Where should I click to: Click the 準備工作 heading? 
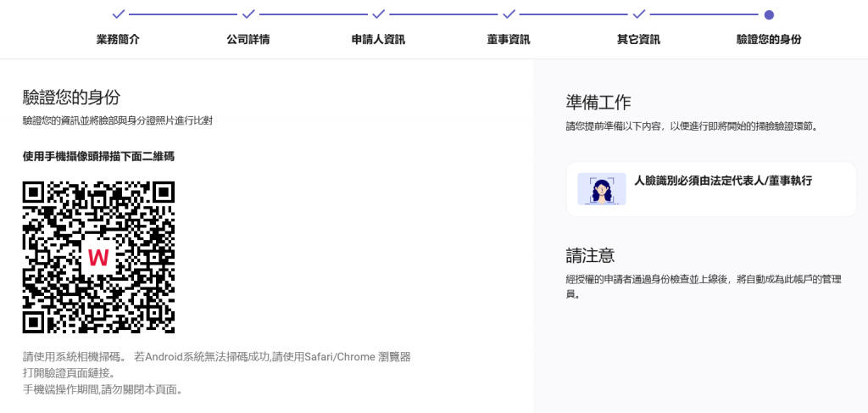pyautogui.click(x=598, y=103)
